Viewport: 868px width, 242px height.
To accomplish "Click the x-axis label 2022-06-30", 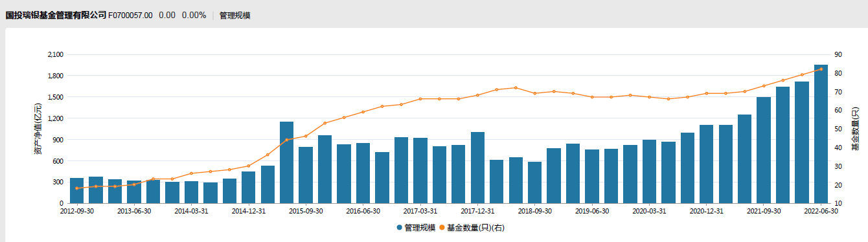I will pyautogui.click(x=821, y=211).
